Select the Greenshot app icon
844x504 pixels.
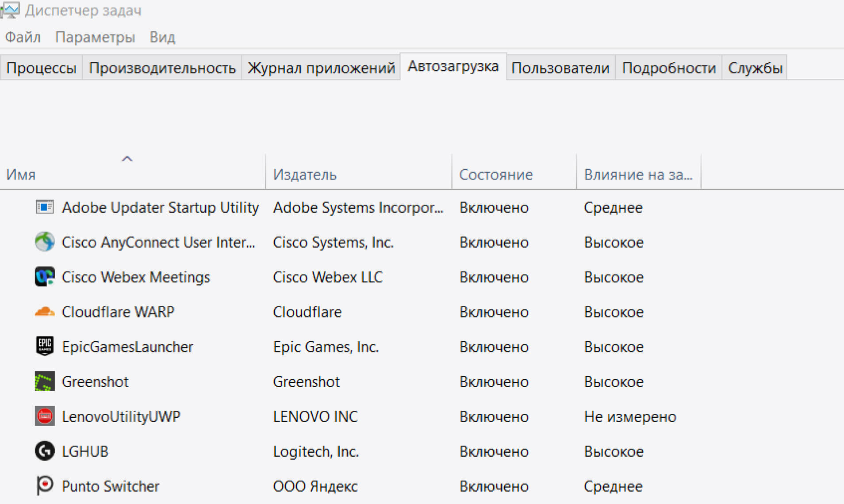[44, 381]
